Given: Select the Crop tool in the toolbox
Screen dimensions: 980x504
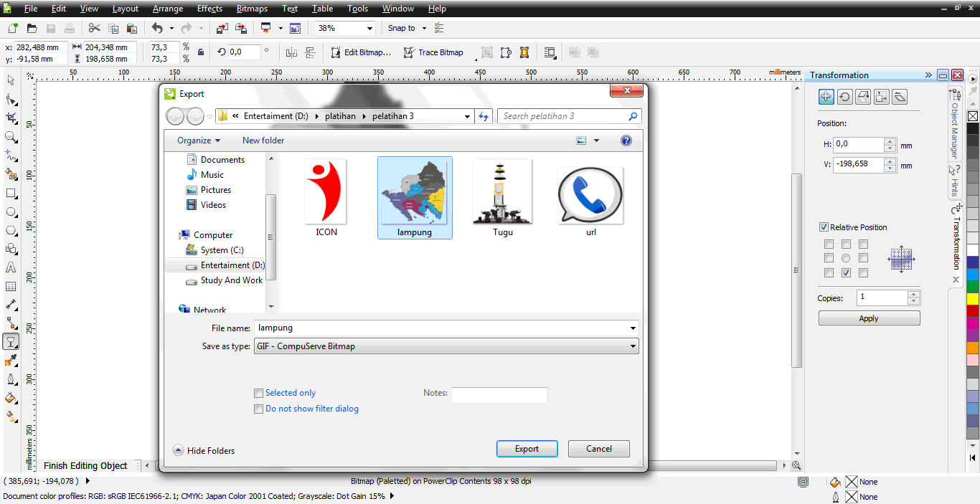Looking at the screenshot, I should click(11, 118).
